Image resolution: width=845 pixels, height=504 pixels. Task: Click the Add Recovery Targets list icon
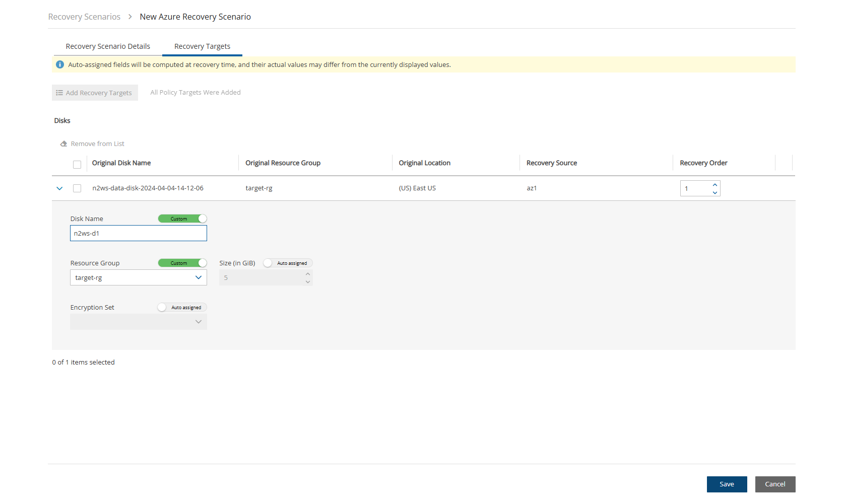click(59, 93)
